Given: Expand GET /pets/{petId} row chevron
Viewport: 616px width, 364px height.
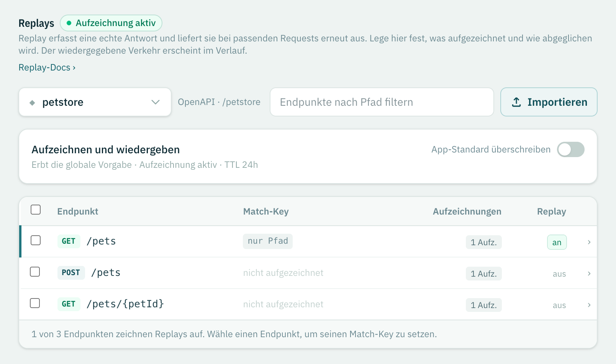Looking at the screenshot, I should (589, 305).
